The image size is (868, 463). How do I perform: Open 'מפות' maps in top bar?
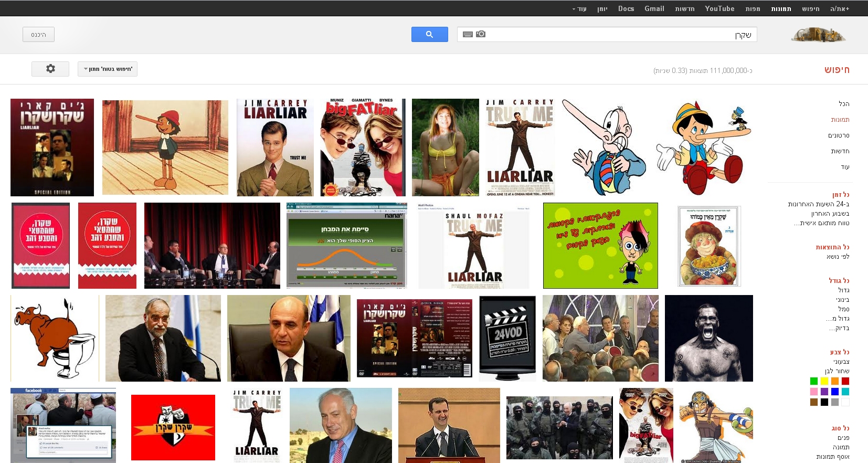click(753, 8)
